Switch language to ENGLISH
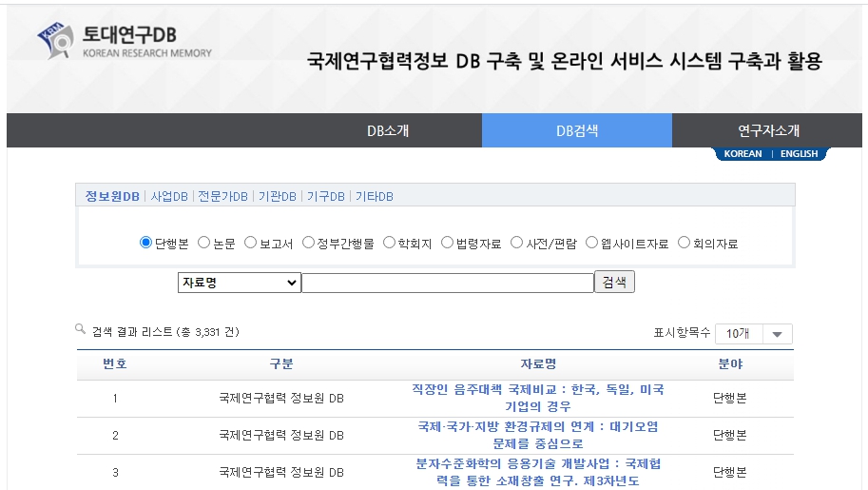This screenshot has height=490, width=868. point(799,154)
